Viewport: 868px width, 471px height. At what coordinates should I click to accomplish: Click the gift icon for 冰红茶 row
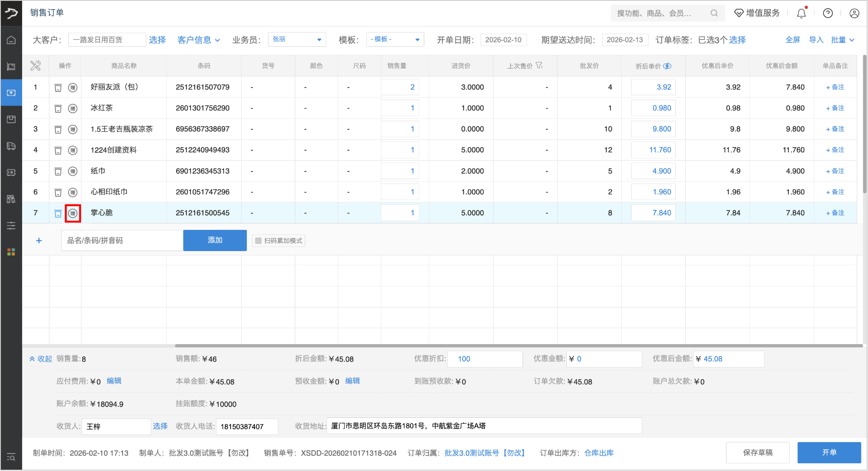(73, 108)
